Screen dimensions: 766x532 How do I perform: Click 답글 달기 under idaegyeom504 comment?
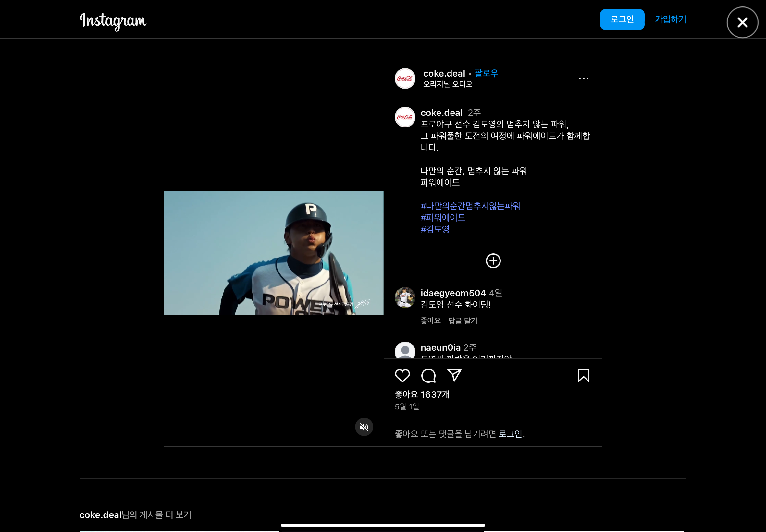coord(463,321)
